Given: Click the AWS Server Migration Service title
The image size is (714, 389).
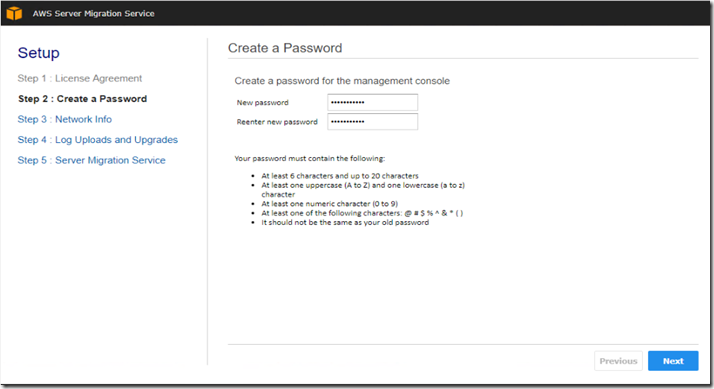Looking at the screenshot, I should click(93, 14).
